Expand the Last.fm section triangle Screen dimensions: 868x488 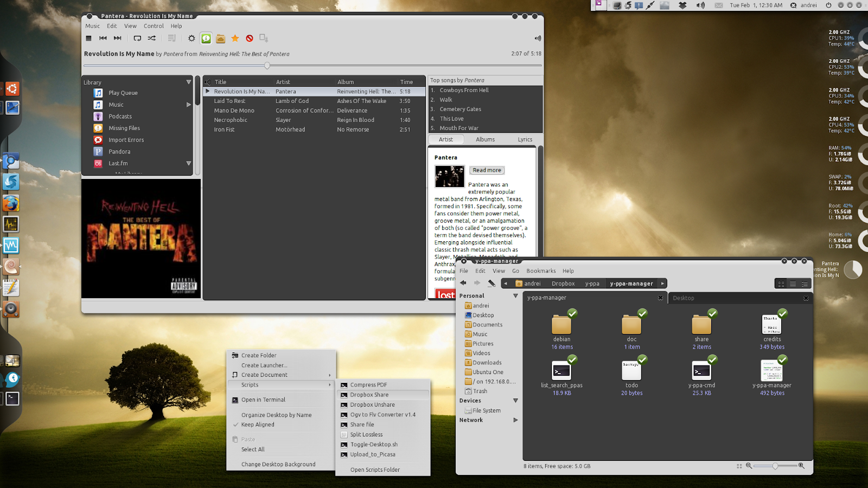click(x=189, y=163)
